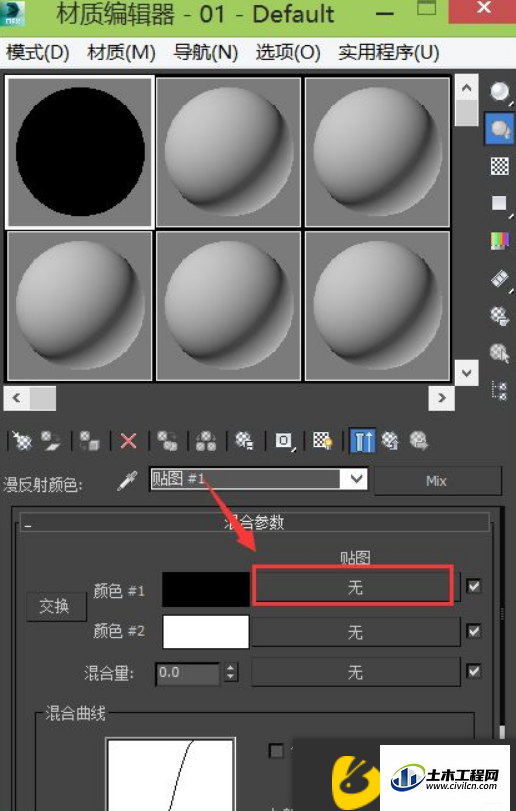516x811 pixels.
Task: Open the 模式(D) menu
Action: pos(37,52)
